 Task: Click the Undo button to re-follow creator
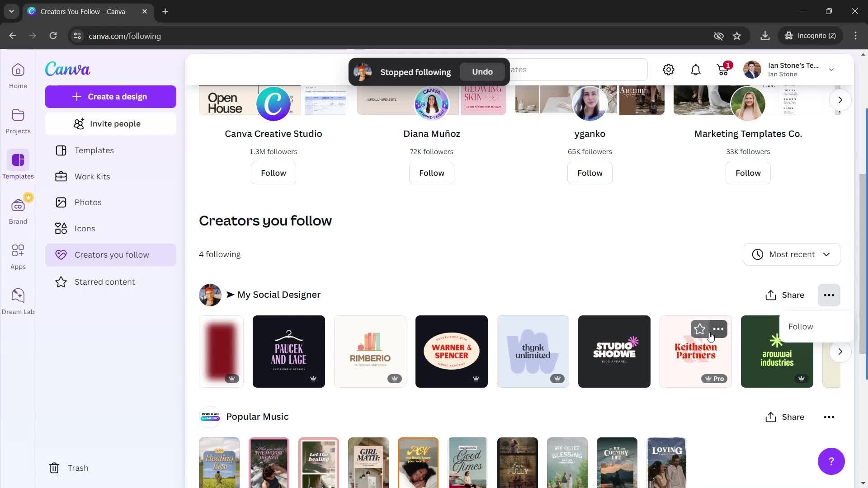point(483,71)
